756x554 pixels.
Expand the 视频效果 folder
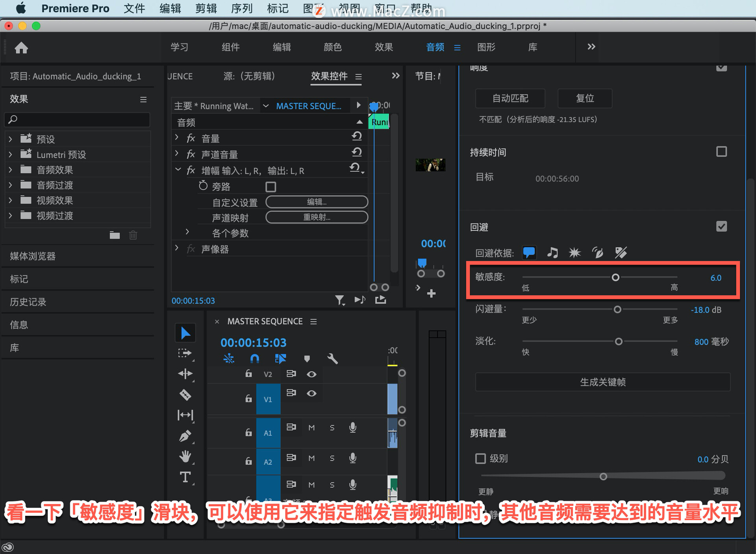pyautogui.click(x=11, y=200)
